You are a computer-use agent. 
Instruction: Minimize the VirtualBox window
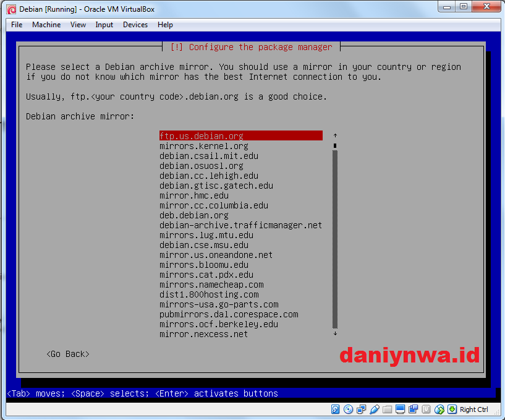coord(447,6)
